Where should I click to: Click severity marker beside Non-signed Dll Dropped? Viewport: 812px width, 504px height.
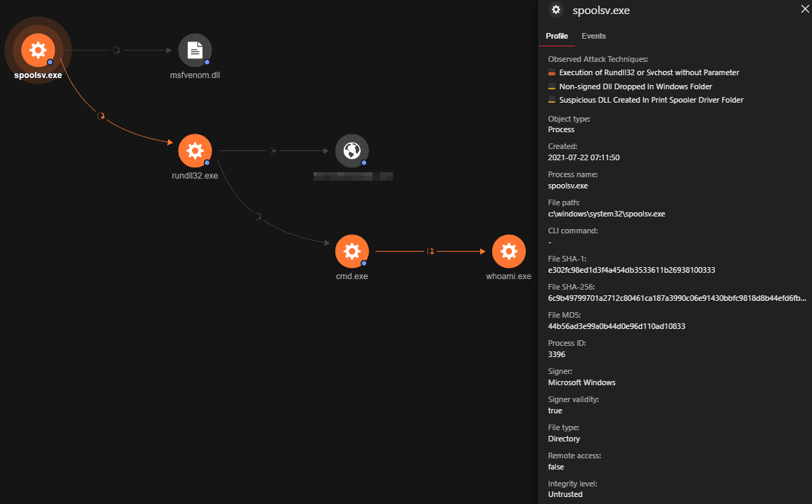pos(551,86)
